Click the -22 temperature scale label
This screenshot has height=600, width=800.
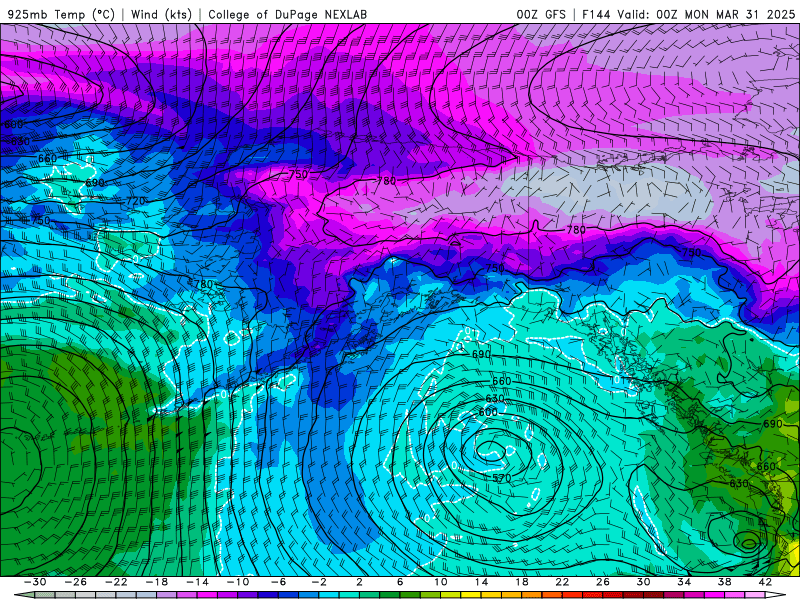116,582
